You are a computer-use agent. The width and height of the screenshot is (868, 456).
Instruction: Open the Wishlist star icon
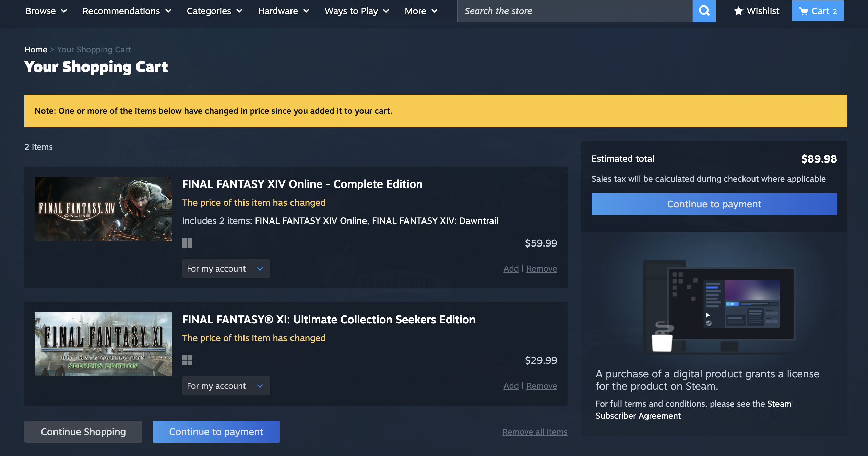[x=738, y=11]
